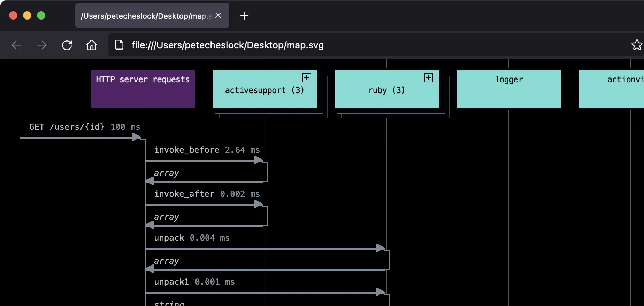
Task: Click the array return label under invoke_before
Action: 167,173
